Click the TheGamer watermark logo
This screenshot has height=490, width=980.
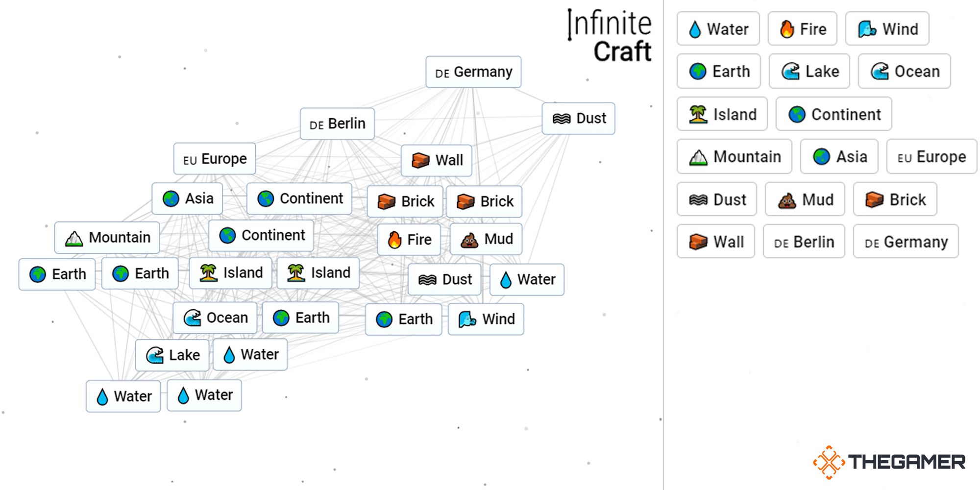(889, 462)
